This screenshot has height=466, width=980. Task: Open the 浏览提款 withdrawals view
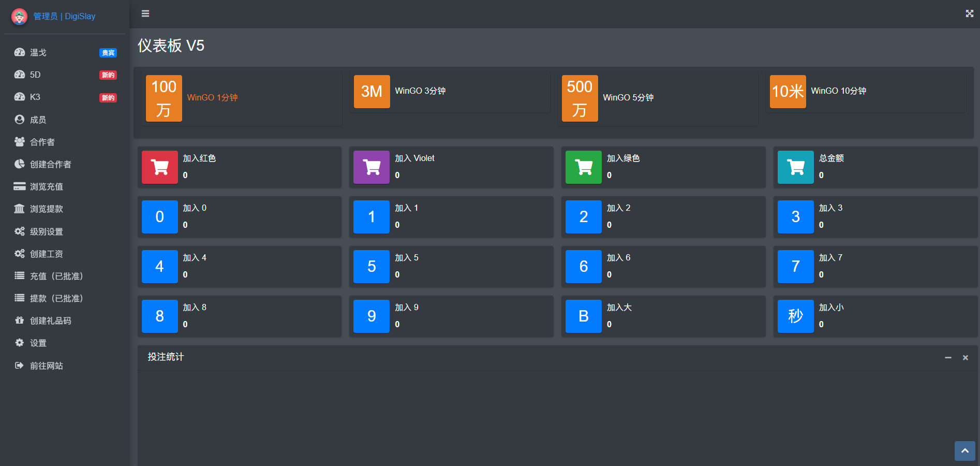coord(20,209)
